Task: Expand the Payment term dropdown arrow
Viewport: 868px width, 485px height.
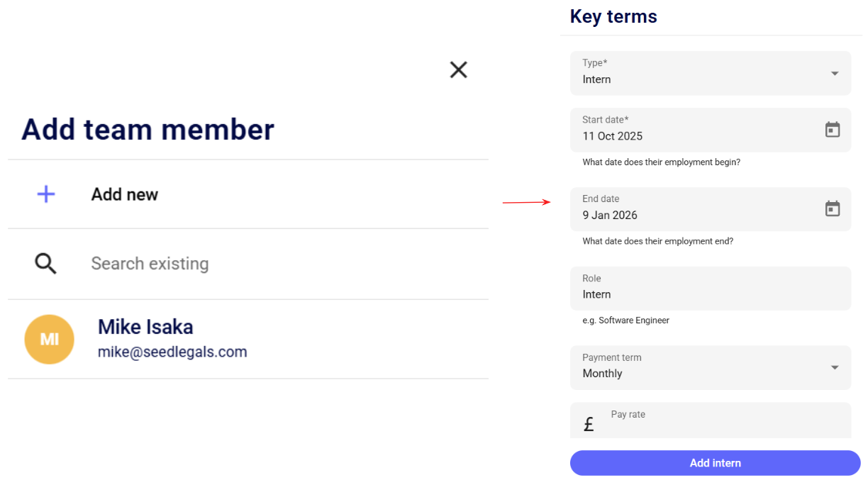Action: pos(835,367)
